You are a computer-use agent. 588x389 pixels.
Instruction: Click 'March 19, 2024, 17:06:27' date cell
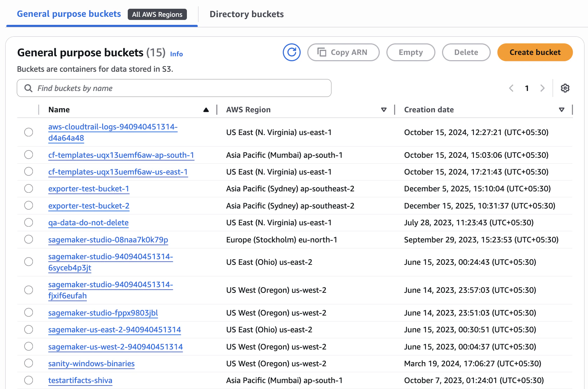click(x=472, y=363)
